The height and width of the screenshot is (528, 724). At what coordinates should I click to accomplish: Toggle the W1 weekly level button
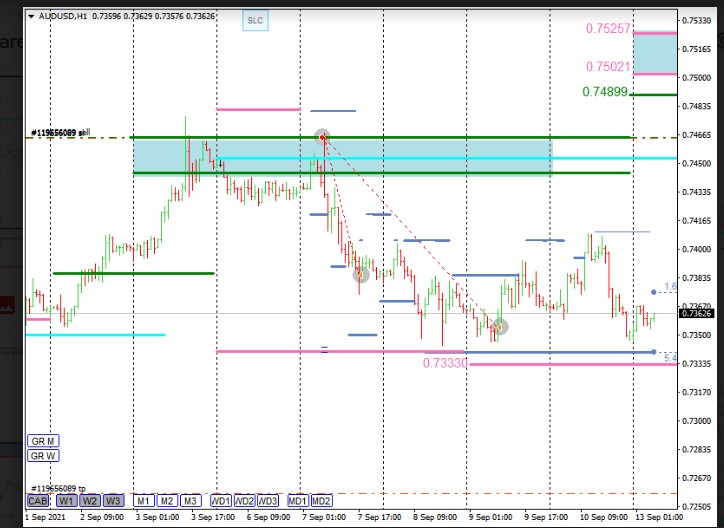click(x=65, y=500)
